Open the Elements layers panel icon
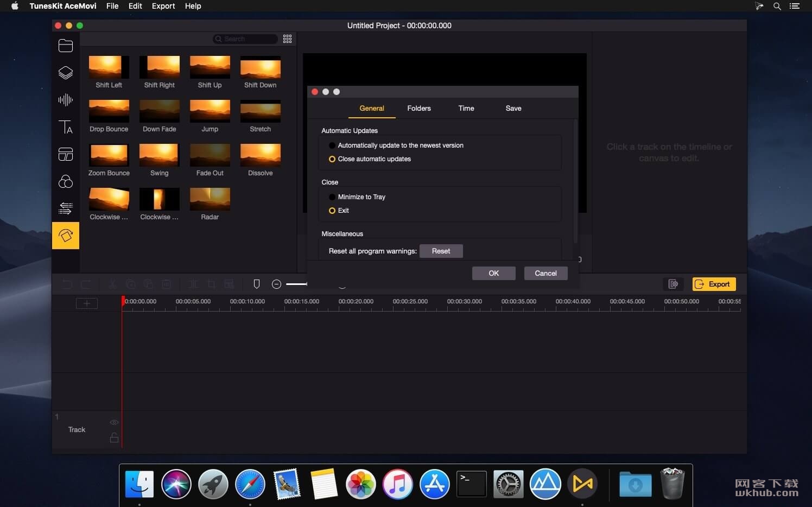This screenshot has height=507, width=812. coord(66,73)
